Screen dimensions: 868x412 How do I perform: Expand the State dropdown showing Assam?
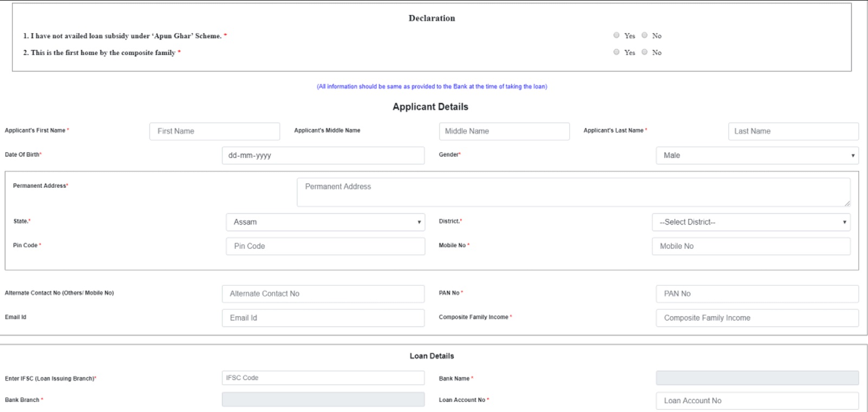[325, 222]
